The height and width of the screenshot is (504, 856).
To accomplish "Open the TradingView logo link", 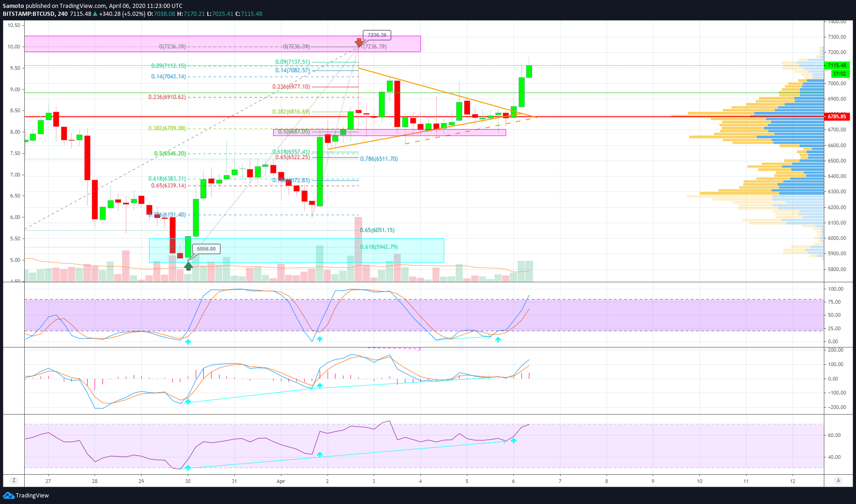I will point(26,495).
